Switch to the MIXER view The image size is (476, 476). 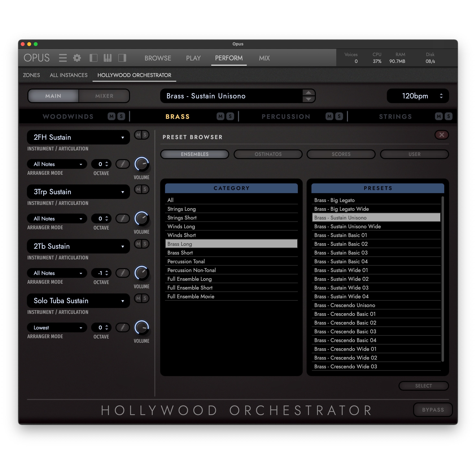click(x=104, y=96)
